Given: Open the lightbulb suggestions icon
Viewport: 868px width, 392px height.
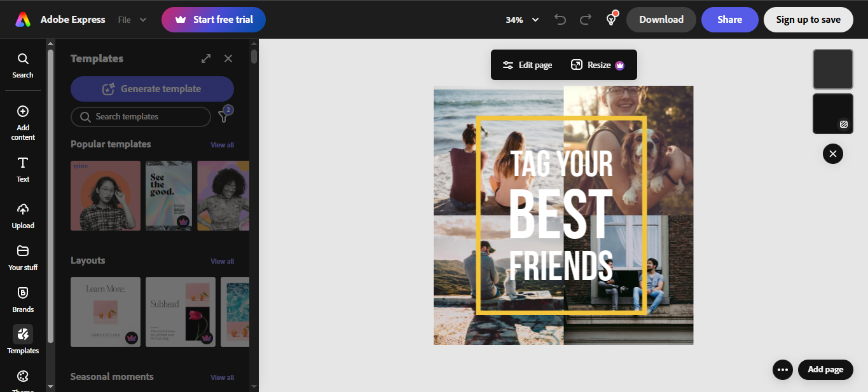Looking at the screenshot, I should [610, 19].
